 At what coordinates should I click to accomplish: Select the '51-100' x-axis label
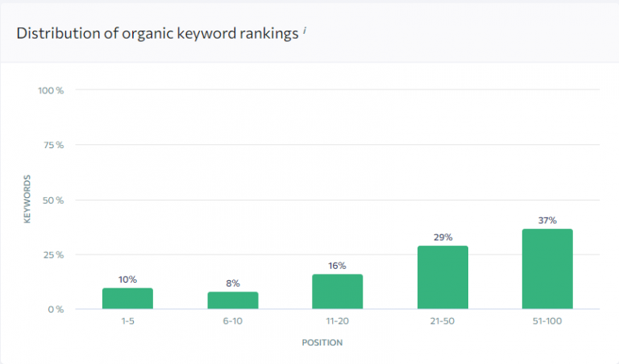[x=547, y=322]
